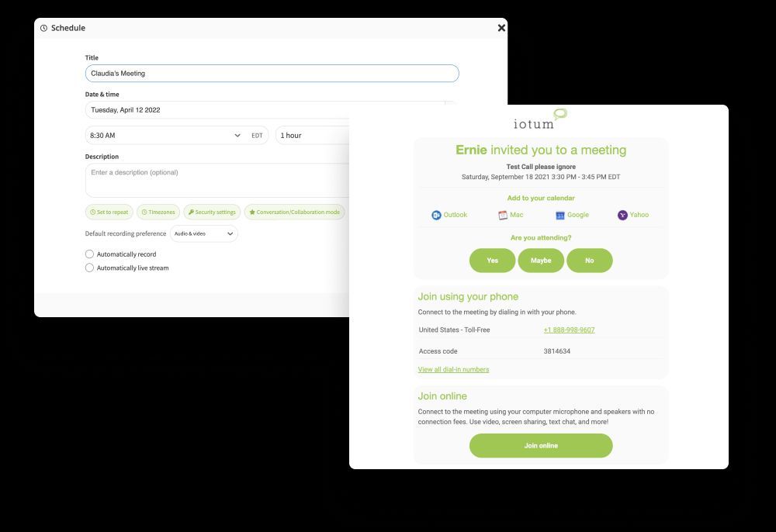Screen dimensions: 776x532
Task: Open the Timezones selector
Action: [x=158, y=212]
